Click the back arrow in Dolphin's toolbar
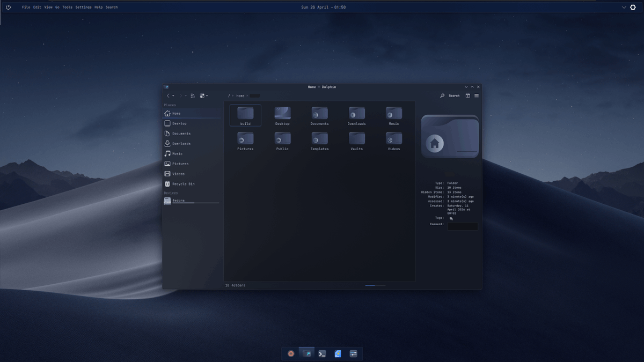The image size is (644, 362). [168, 95]
